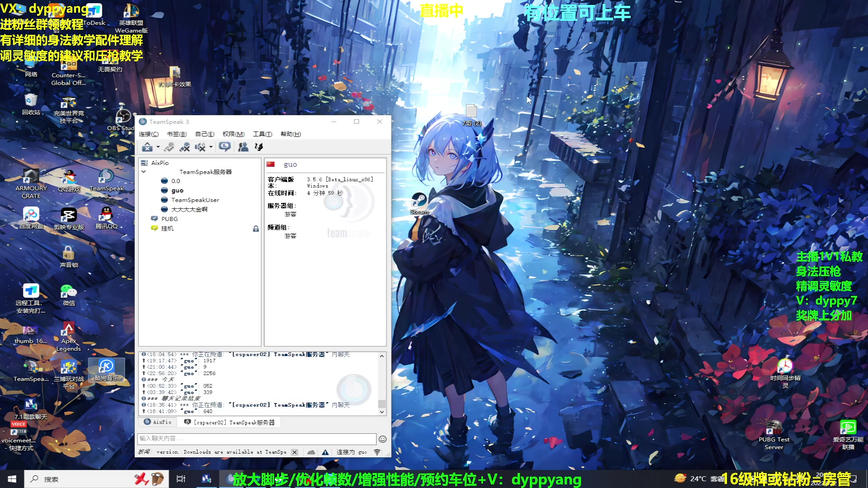The height and width of the screenshot is (488, 868).
Task: Open the 工具(T) menu
Action: point(262,134)
